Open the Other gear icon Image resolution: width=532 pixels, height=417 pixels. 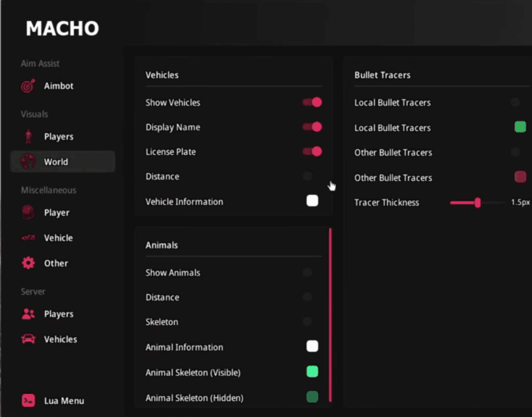pyautogui.click(x=28, y=264)
